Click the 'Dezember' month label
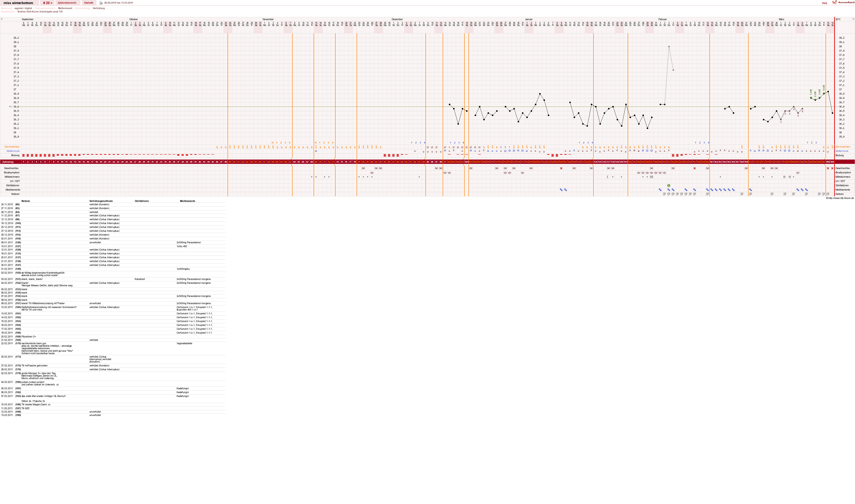This screenshot has height=504, width=855. [x=397, y=19]
